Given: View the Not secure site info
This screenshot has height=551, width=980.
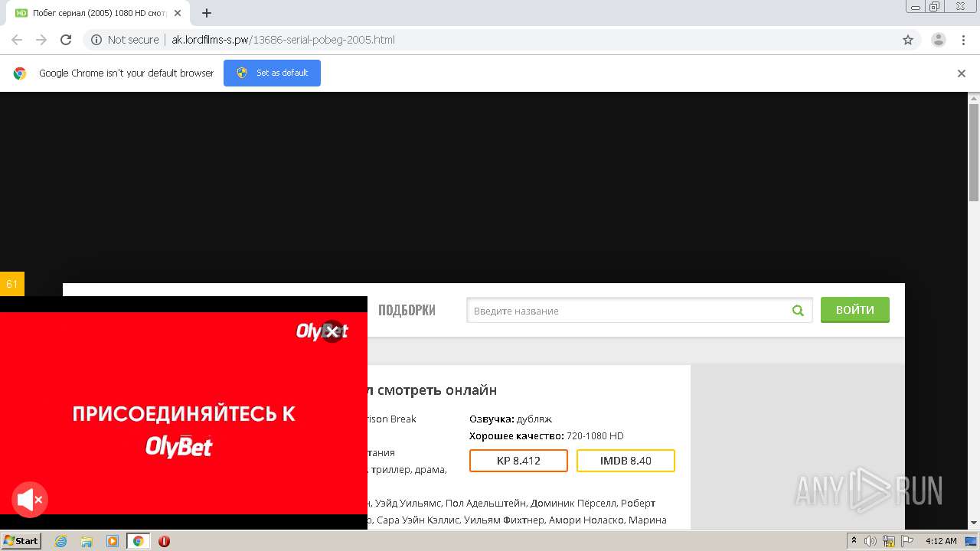Looking at the screenshot, I should coord(125,40).
